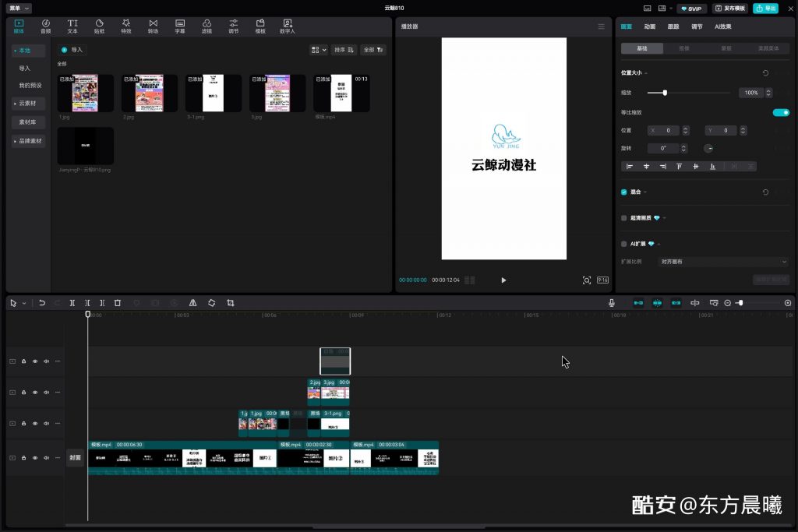Click the 导出 export button
This screenshot has height=532, width=798.
click(x=765, y=9)
